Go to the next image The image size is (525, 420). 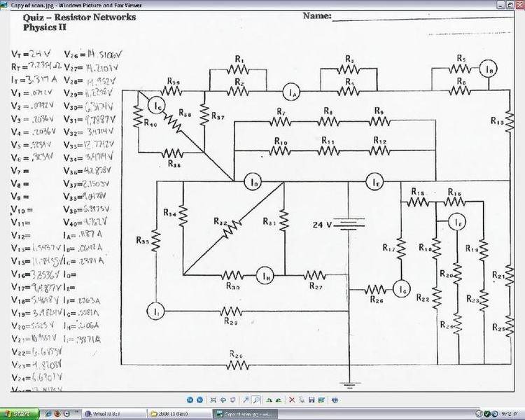[x=200, y=400]
